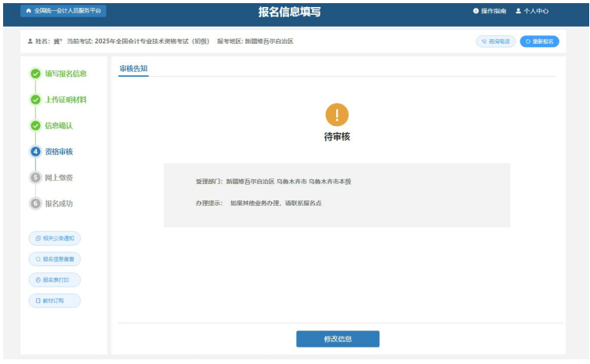Click the book icon in 教材订购
The image size is (590, 364).
click(38, 301)
